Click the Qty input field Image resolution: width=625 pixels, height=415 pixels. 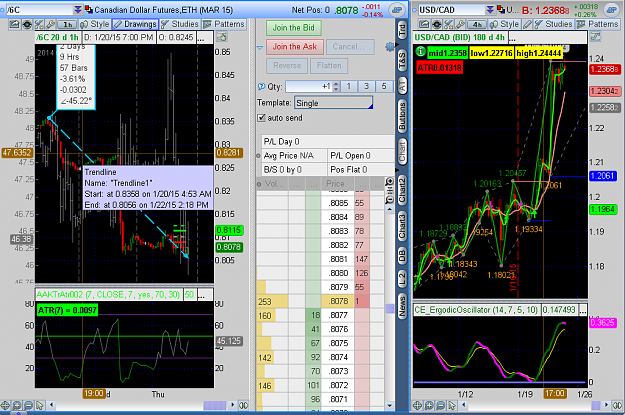pyautogui.click(x=309, y=86)
